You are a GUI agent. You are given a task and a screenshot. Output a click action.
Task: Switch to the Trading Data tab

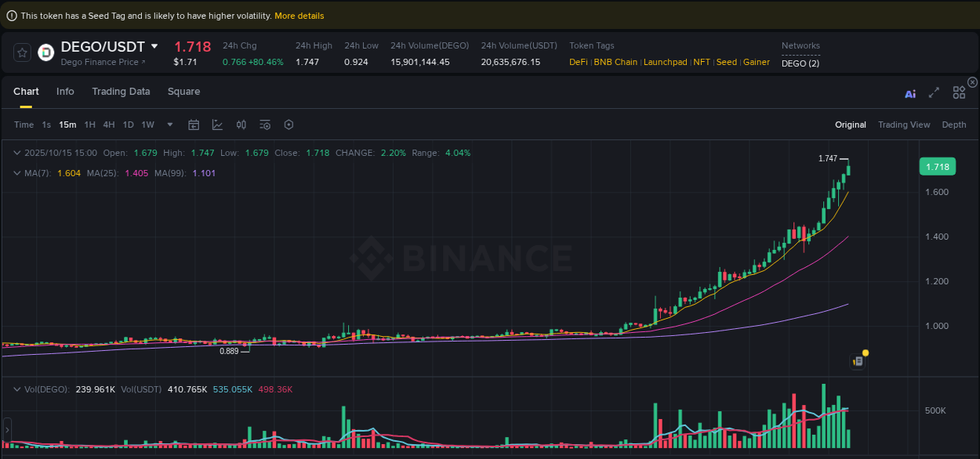121,92
